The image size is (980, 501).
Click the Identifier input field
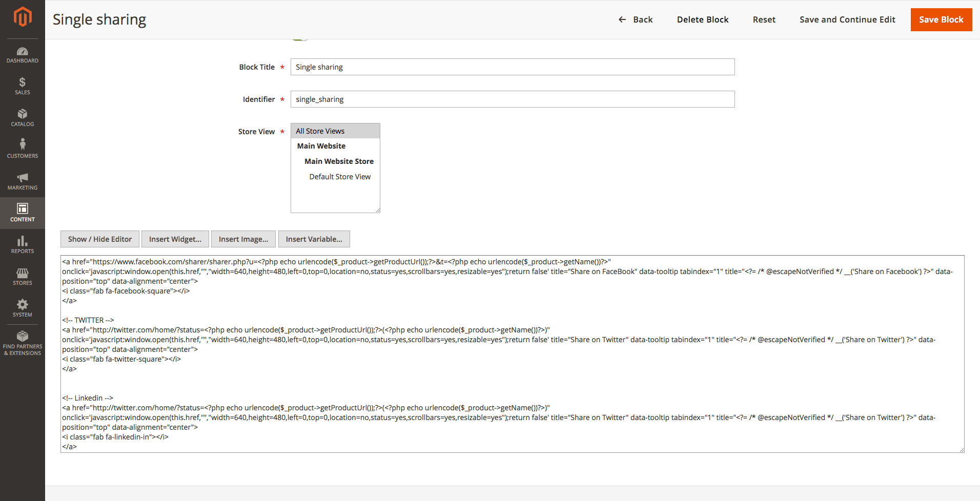(x=513, y=99)
